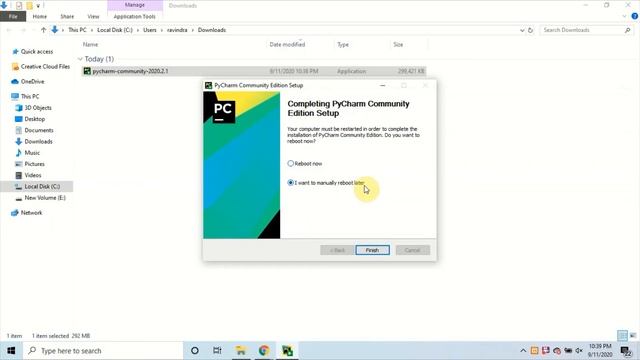Open Music folder in sidebar
Screen dimensions: 640x360
(32, 153)
